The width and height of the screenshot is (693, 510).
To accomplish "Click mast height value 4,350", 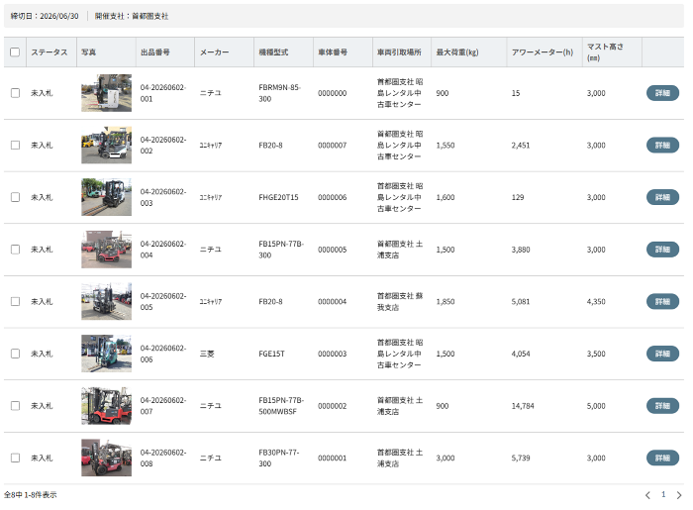I will pos(596,301).
